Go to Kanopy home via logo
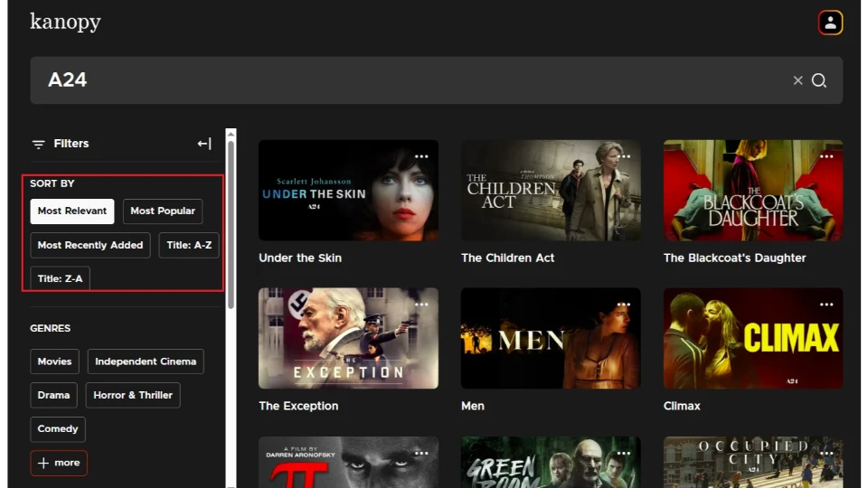The width and height of the screenshot is (868, 488). point(65,22)
